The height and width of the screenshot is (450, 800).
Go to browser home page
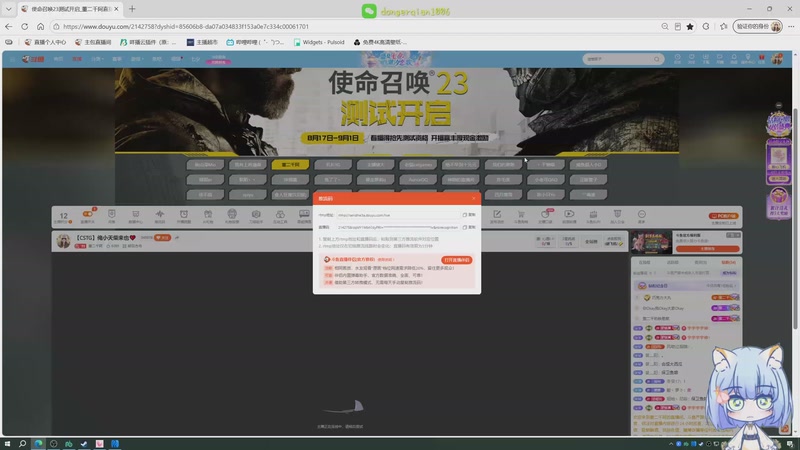(40, 27)
